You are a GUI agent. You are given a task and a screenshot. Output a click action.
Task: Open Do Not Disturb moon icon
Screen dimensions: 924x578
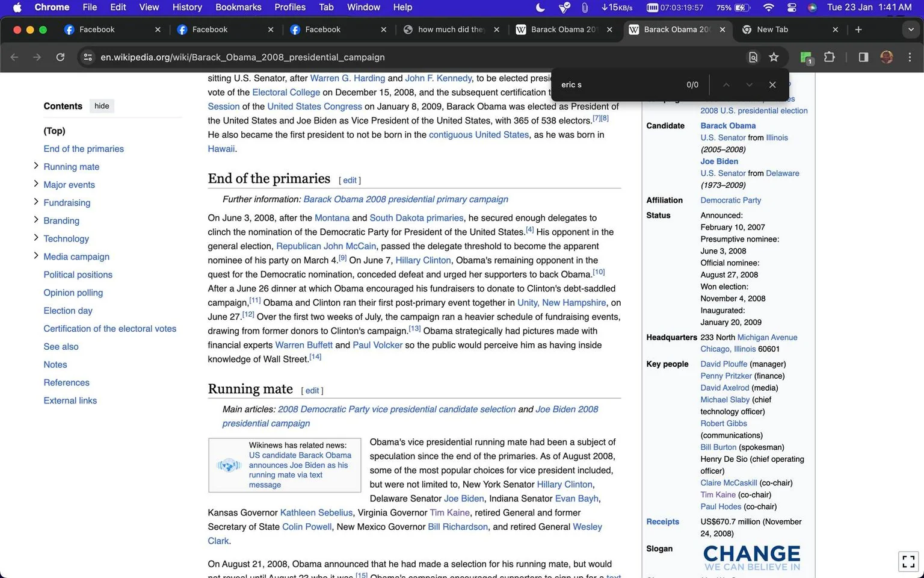[540, 7]
